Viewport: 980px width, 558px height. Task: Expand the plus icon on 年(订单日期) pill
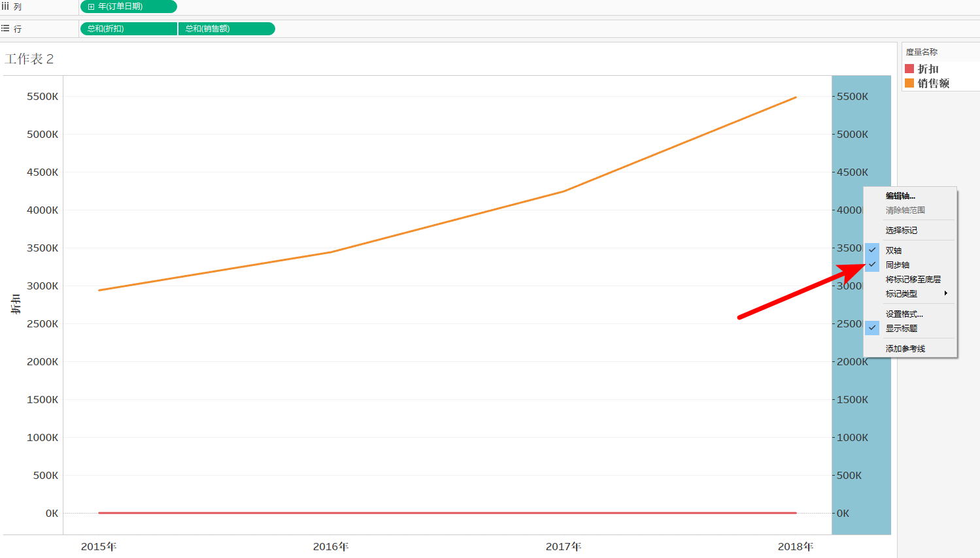[x=92, y=7]
